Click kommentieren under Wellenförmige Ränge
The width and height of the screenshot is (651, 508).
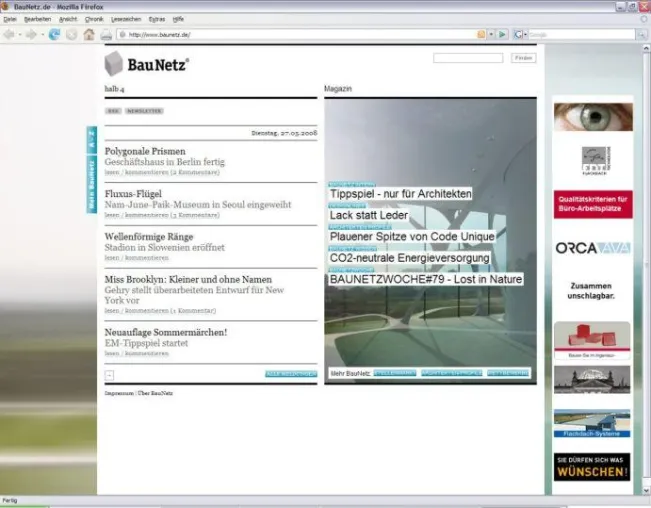pyautogui.click(x=147, y=258)
